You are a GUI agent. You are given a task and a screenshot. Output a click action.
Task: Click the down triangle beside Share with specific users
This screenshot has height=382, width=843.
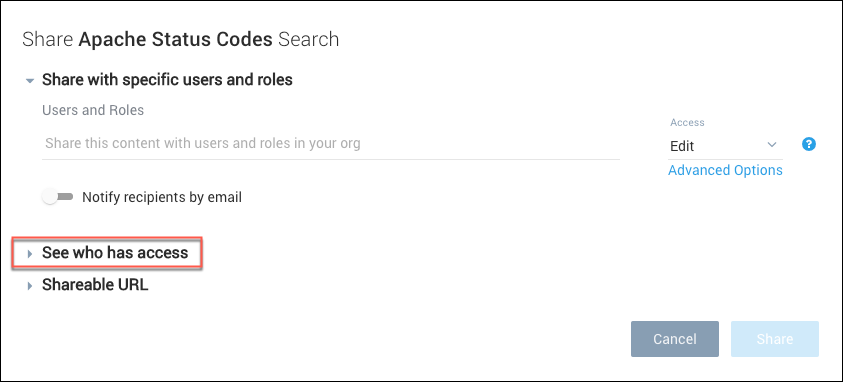click(x=30, y=81)
